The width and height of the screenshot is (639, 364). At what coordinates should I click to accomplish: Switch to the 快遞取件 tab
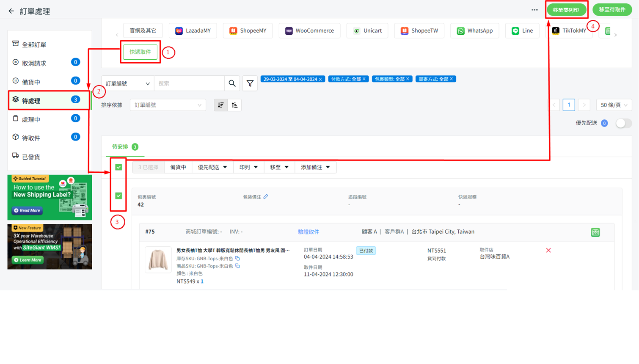click(140, 52)
